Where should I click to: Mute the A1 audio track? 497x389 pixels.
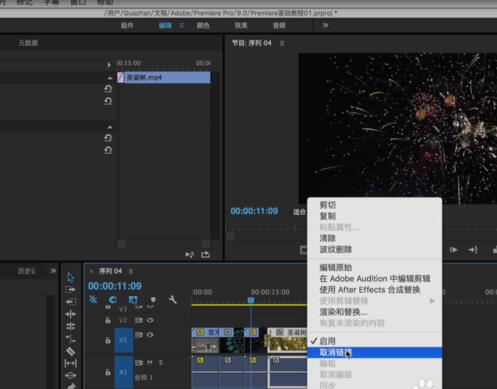150,362
